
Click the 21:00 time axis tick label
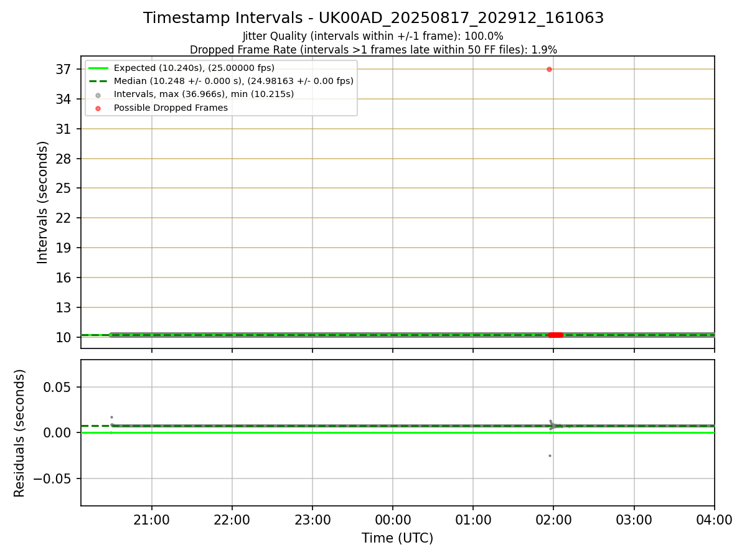tap(152, 521)
